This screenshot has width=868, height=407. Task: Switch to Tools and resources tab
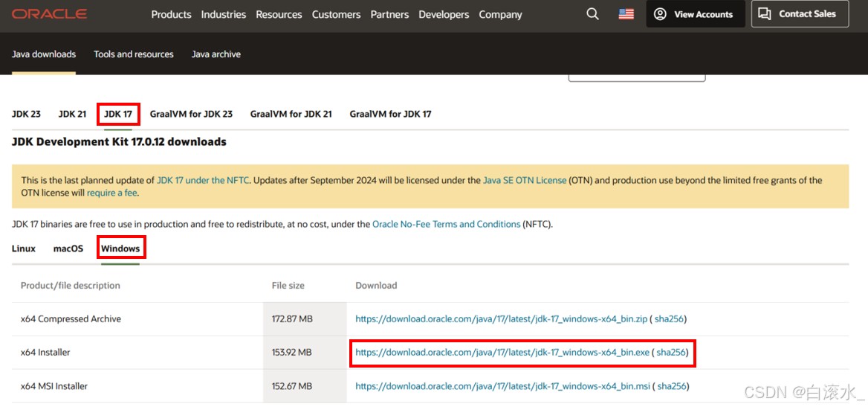(134, 54)
